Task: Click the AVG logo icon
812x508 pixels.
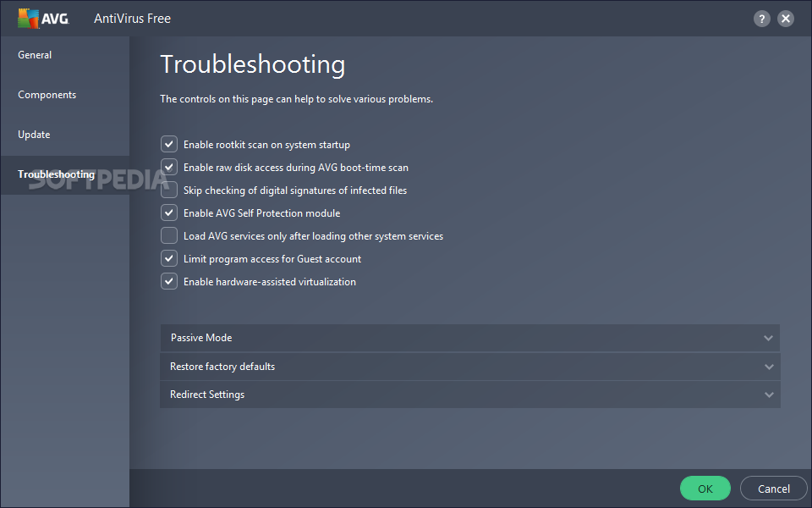Action: pyautogui.click(x=28, y=18)
